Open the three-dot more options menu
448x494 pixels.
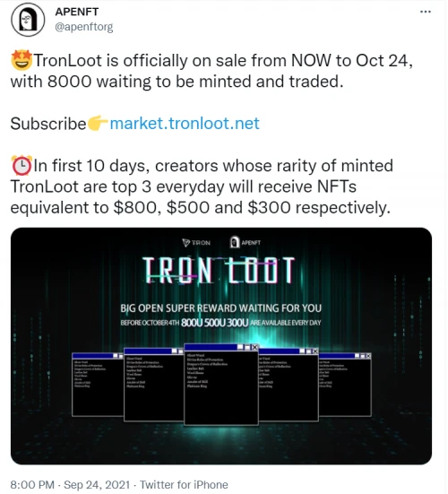click(426, 12)
